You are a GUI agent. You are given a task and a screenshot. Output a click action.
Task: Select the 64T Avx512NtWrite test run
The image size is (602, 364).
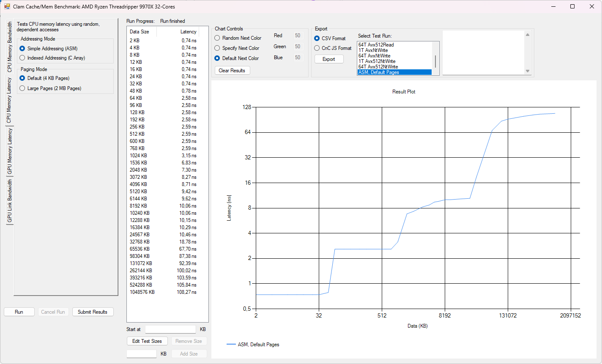pos(394,67)
